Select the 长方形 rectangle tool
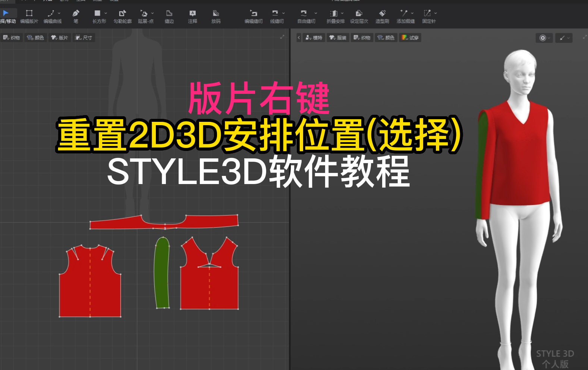 tap(99, 17)
